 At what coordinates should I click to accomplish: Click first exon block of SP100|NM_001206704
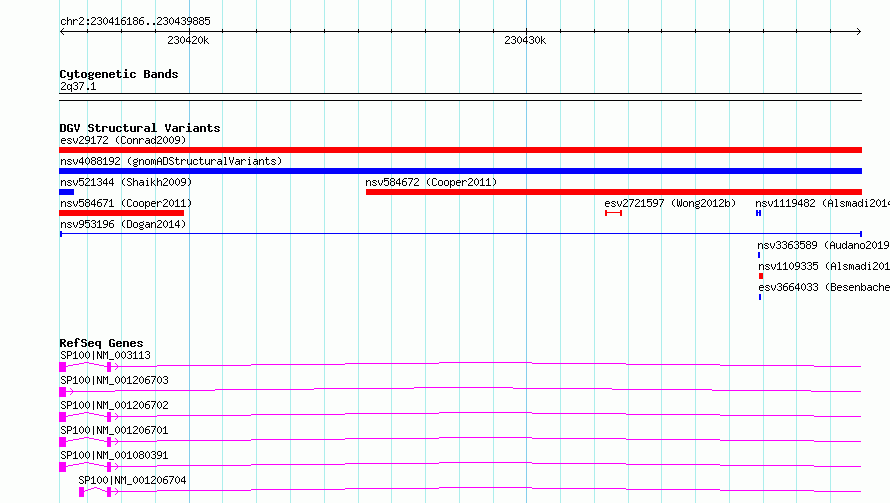tap(82, 492)
